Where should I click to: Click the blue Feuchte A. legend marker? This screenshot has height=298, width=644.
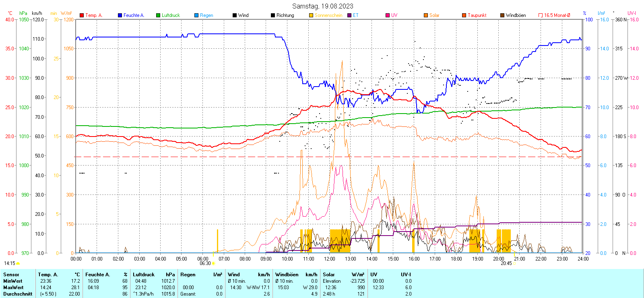point(120,15)
